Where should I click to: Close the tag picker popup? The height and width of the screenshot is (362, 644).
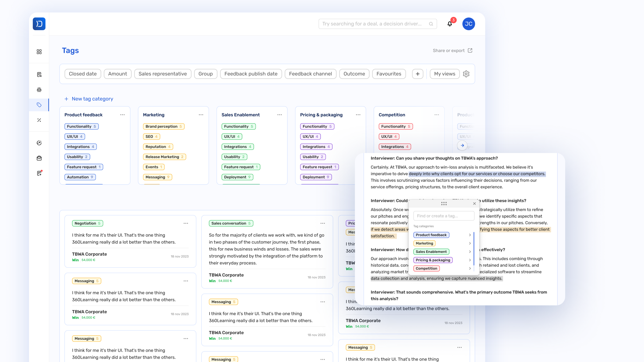(x=474, y=204)
